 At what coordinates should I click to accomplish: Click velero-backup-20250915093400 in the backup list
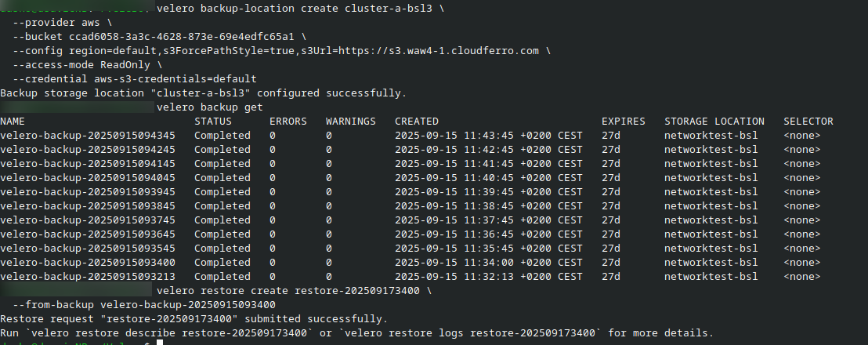(88, 263)
